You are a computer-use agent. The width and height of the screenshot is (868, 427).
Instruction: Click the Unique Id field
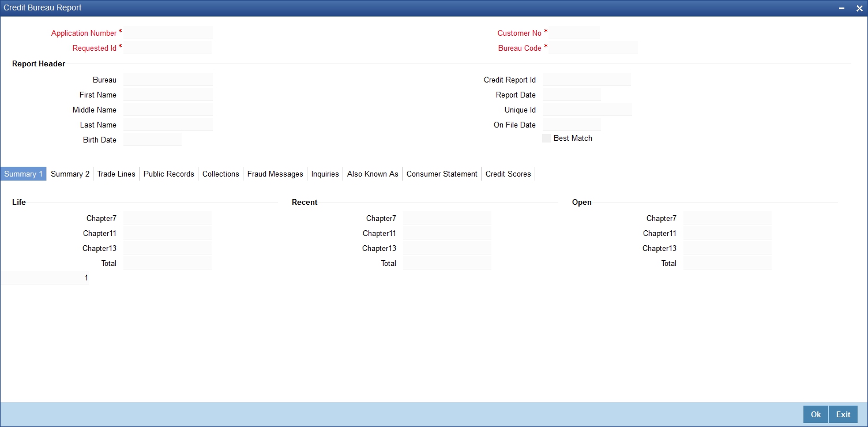pos(587,110)
